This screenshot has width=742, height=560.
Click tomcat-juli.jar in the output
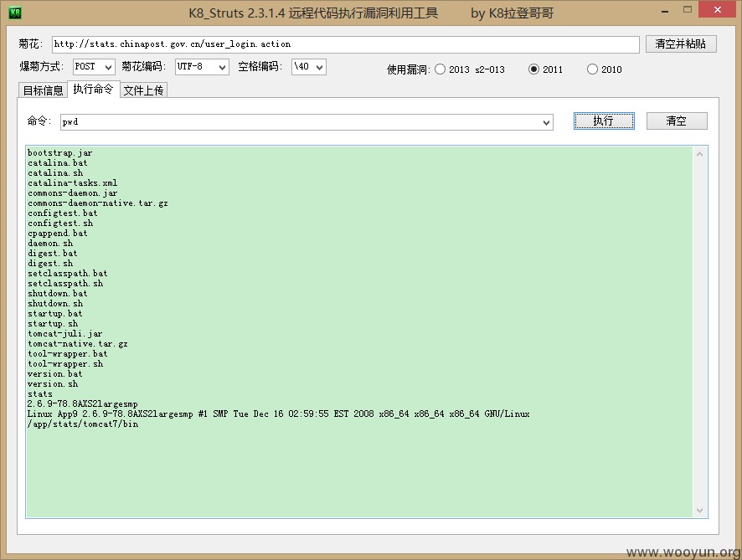click(64, 333)
